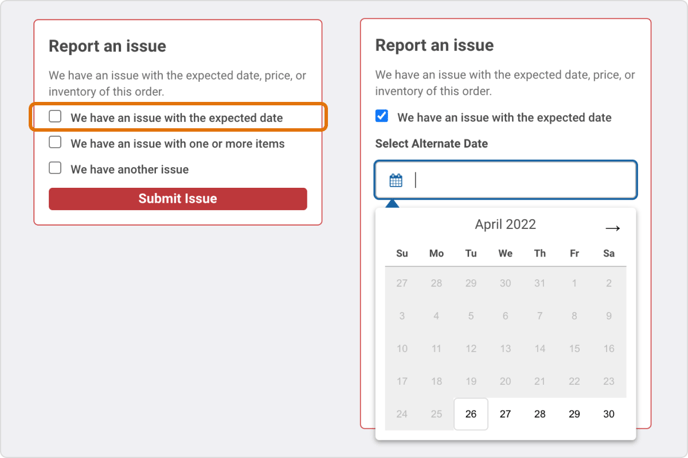Click the 'Select Alternate Date' label
This screenshot has width=688, height=458.
(x=431, y=144)
